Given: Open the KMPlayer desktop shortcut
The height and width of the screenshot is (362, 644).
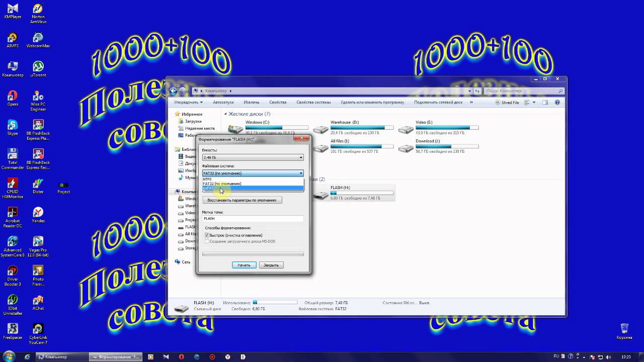Looking at the screenshot, I should 13,12.
